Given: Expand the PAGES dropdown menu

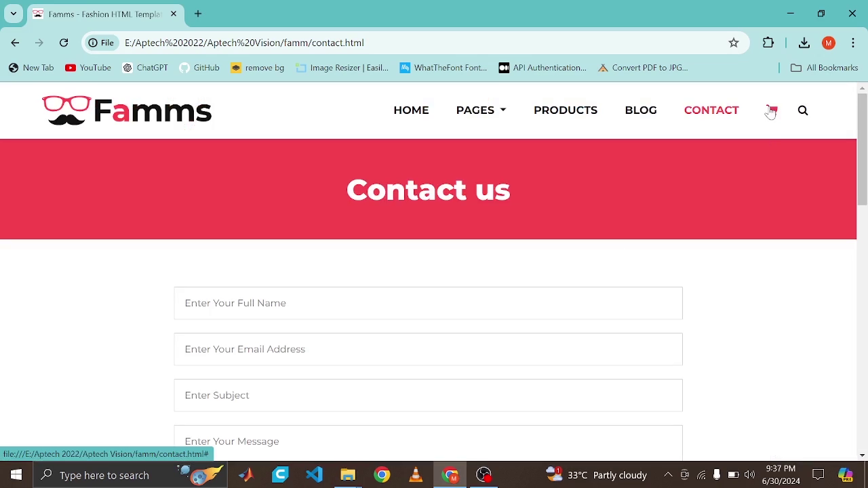Looking at the screenshot, I should [x=481, y=110].
